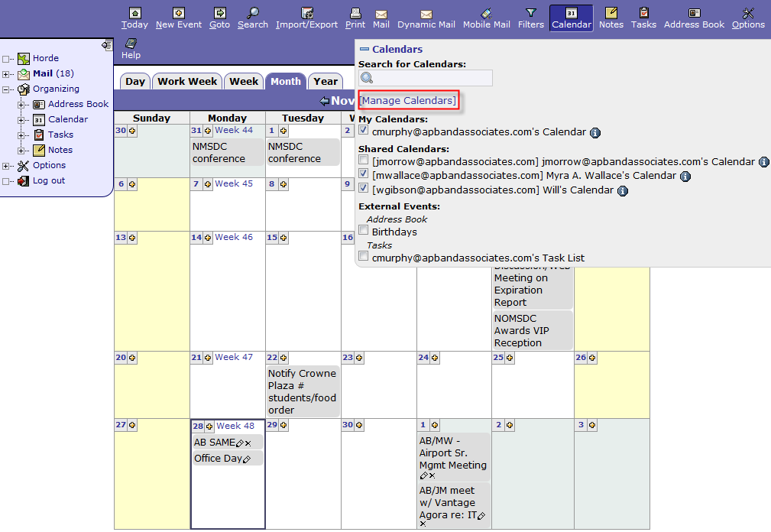Open the Week 46 link
This screenshot has width=771, height=532.
pyautogui.click(x=234, y=238)
